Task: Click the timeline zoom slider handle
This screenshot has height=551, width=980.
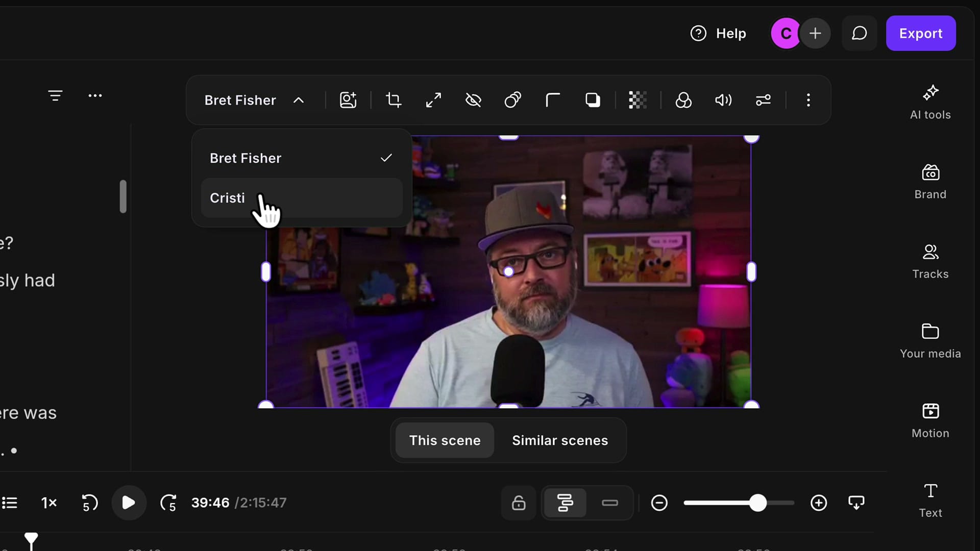Action: 758,503
